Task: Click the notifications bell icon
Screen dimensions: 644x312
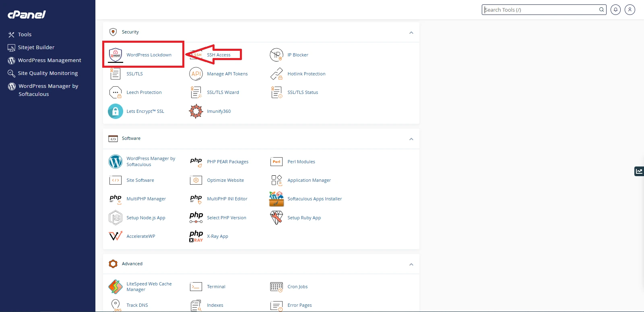Action: tap(615, 10)
